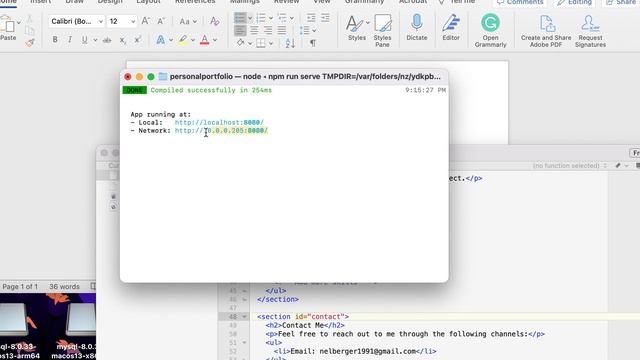Click the paragraph shading bucket icon
The width and height of the screenshot is (640, 360).
(240, 43)
